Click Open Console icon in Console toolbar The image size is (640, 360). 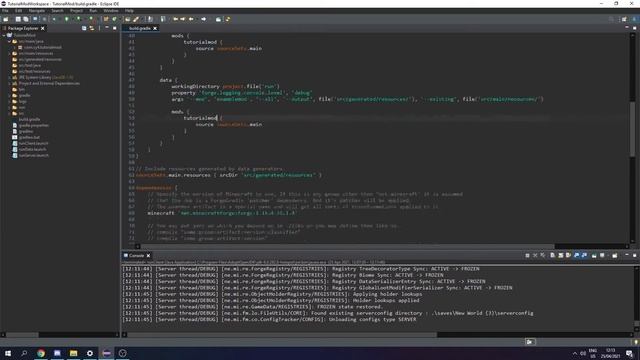coord(614,256)
